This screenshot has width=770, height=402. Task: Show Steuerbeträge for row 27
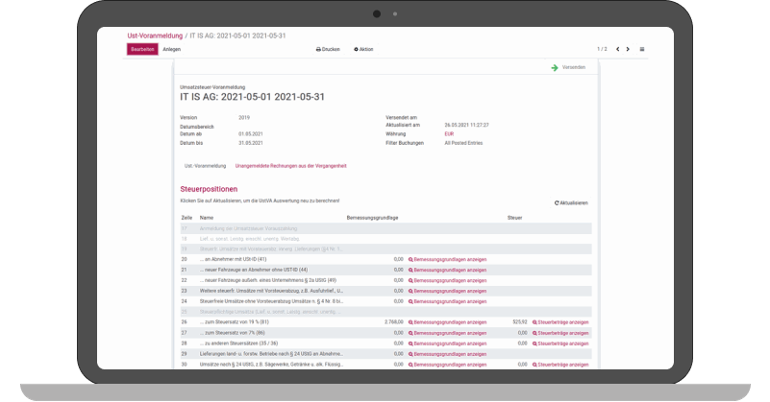pos(561,333)
